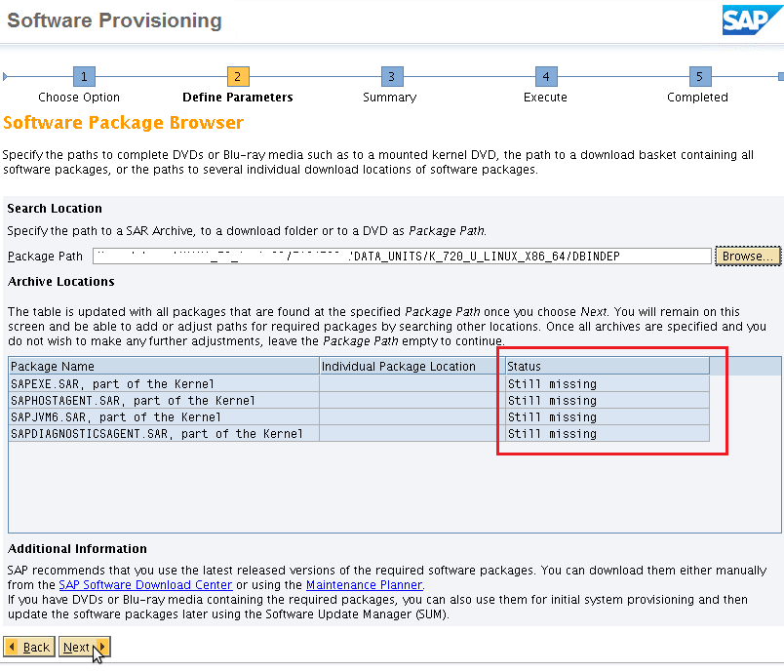Click the Status column header
This screenshot has width=784, height=672.
(607, 366)
